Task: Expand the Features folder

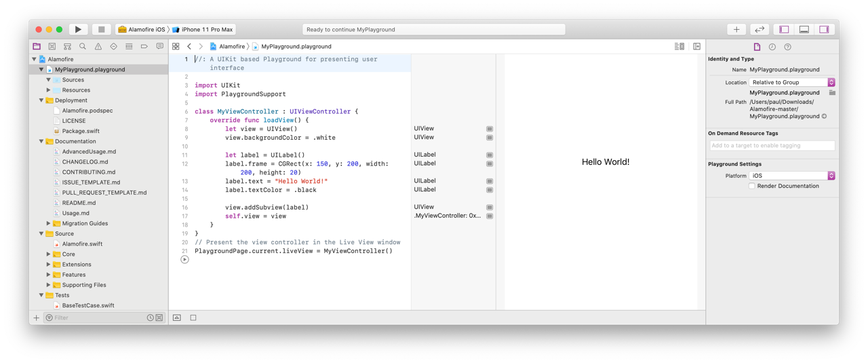Action: (49, 274)
